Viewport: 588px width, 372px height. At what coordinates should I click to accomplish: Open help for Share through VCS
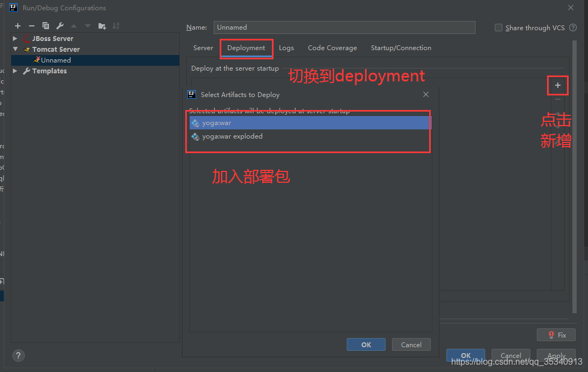[x=572, y=27]
